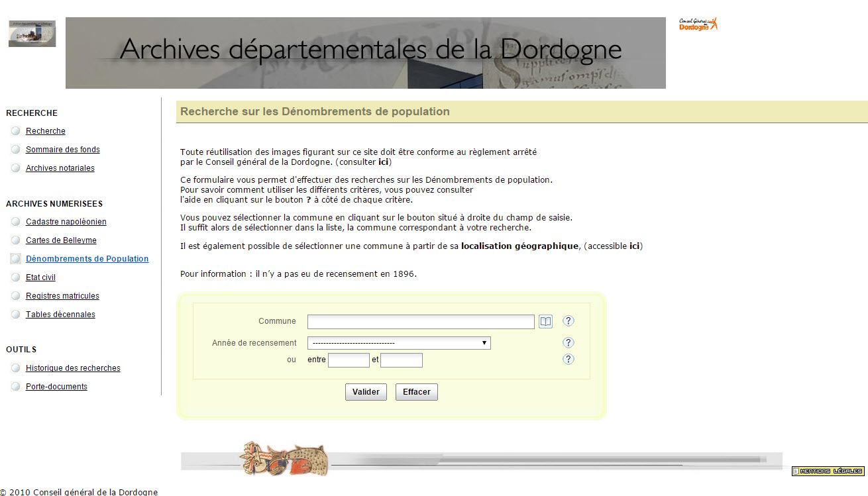
Task: Click the Archives départementales de la Dordogne banner
Action: pos(366,53)
